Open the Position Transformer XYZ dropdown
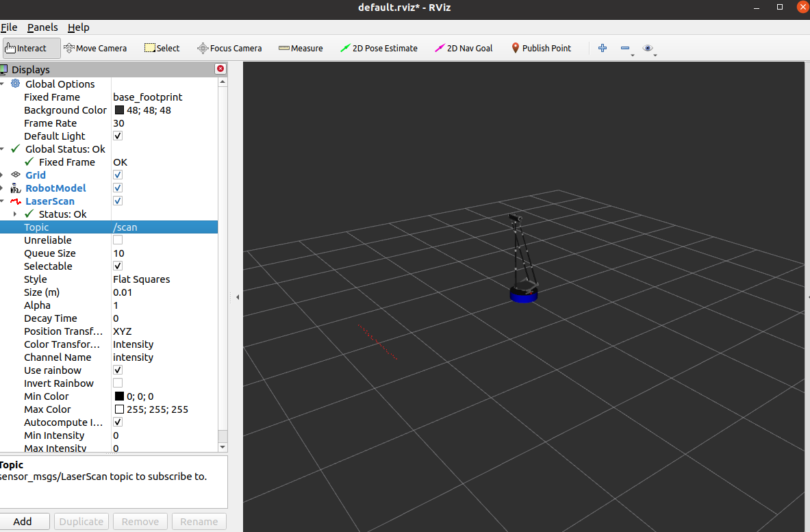 [x=164, y=331]
